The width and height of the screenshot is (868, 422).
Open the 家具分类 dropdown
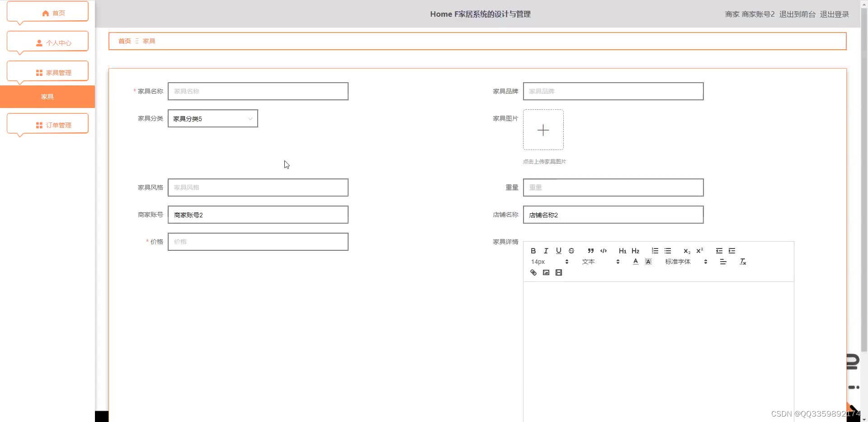point(212,118)
